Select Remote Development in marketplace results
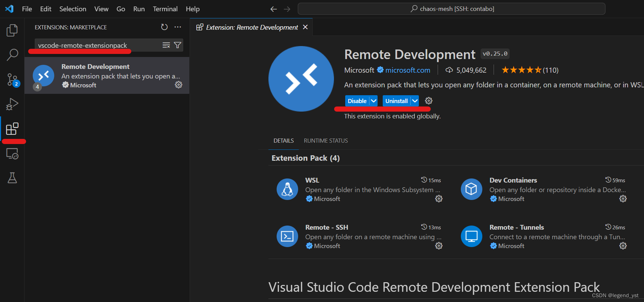This screenshot has width=644, height=302. pyautogui.click(x=107, y=75)
